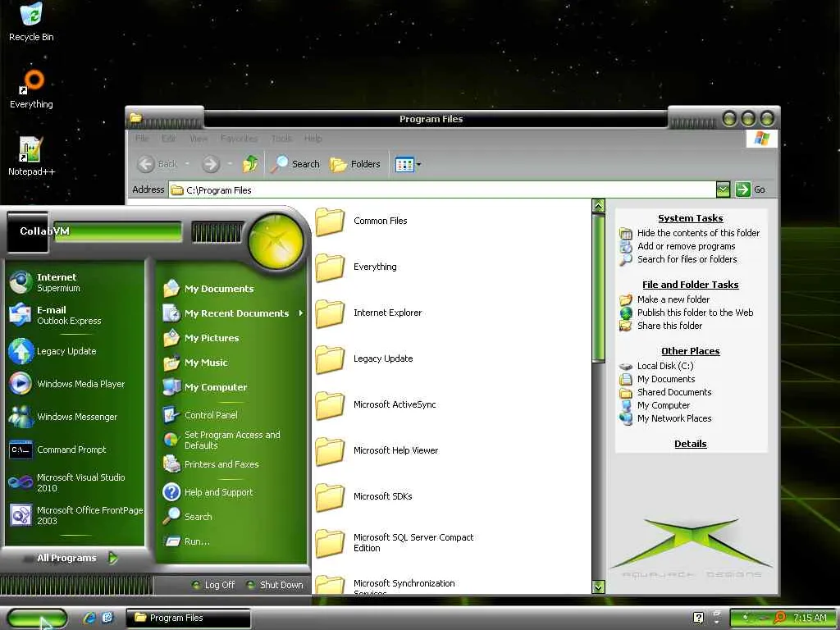Open the Edit menu

point(169,138)
